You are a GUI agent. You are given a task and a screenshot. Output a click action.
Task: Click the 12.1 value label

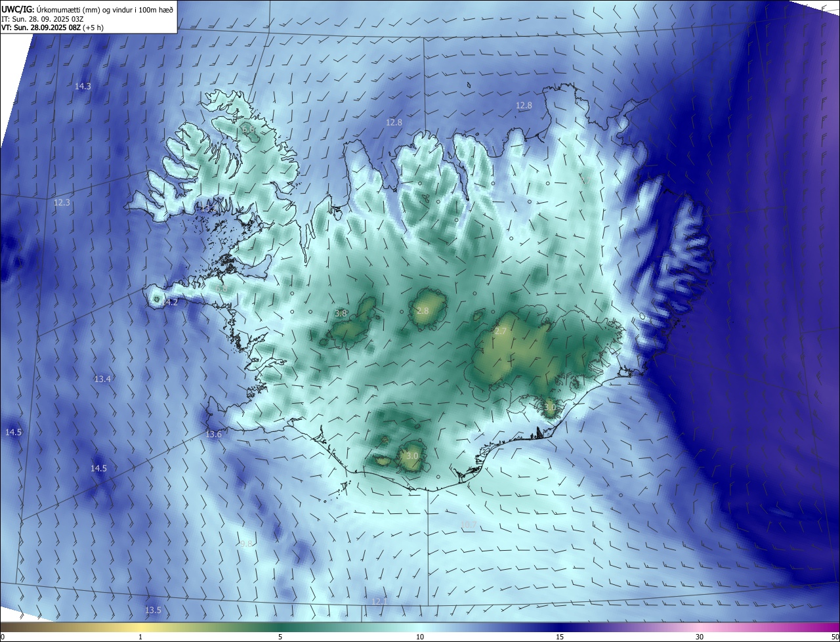coord(380,601)
